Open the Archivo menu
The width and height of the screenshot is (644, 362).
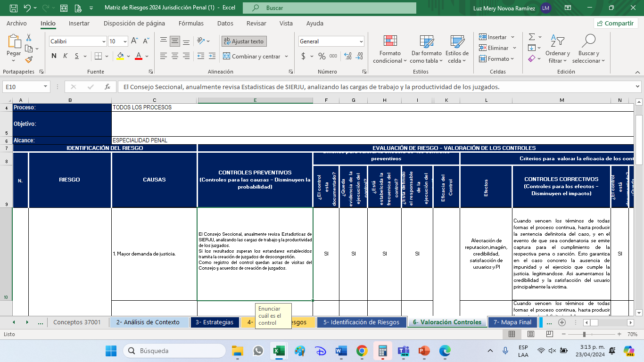pos(17,23)
